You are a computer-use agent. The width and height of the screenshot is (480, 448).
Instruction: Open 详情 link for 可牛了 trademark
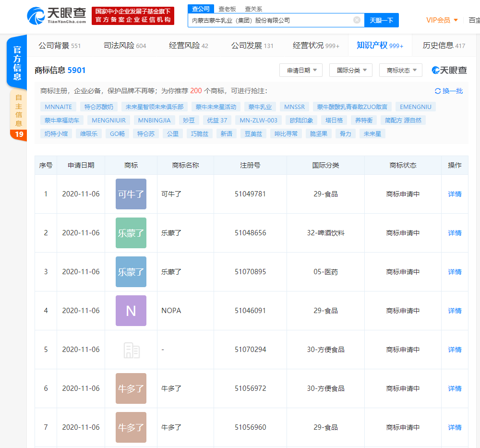point(455,194)
